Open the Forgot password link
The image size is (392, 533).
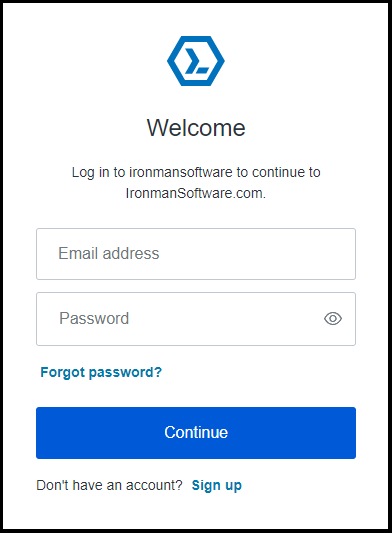[x=101, y=372]
